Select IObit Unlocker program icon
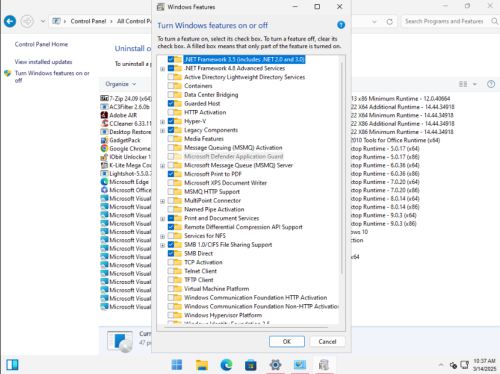This screenshot has height=374, width=500. point(104,157)
